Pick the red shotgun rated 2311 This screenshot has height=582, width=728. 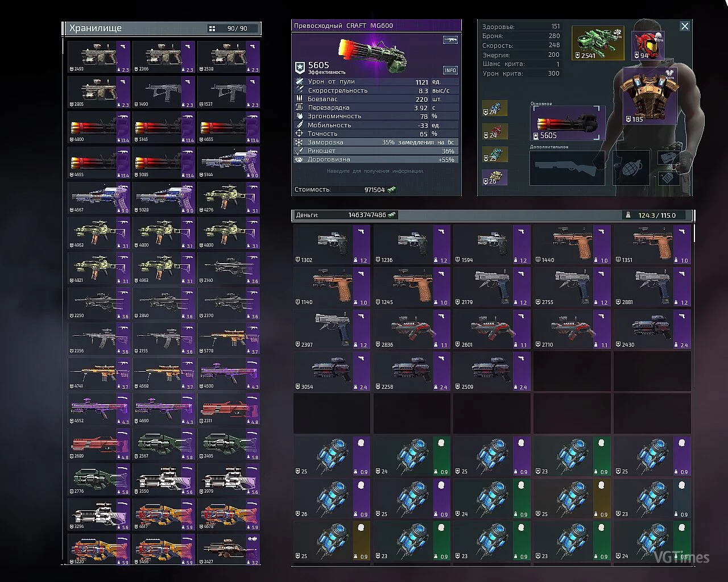229,409
